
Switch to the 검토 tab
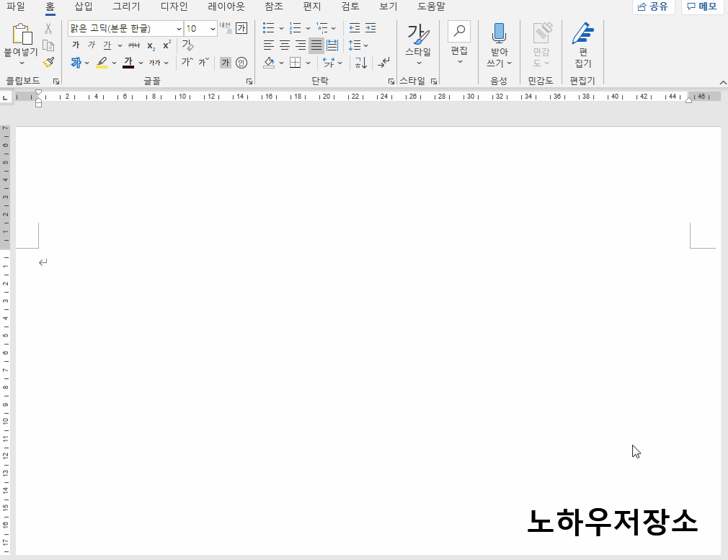click(x=350, y=6)
